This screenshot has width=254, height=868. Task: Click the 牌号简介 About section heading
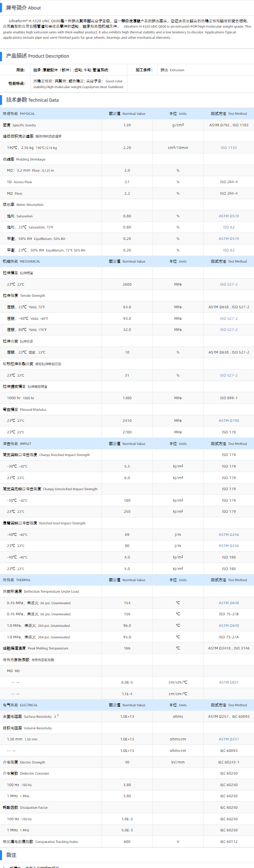tap(23, 8)
